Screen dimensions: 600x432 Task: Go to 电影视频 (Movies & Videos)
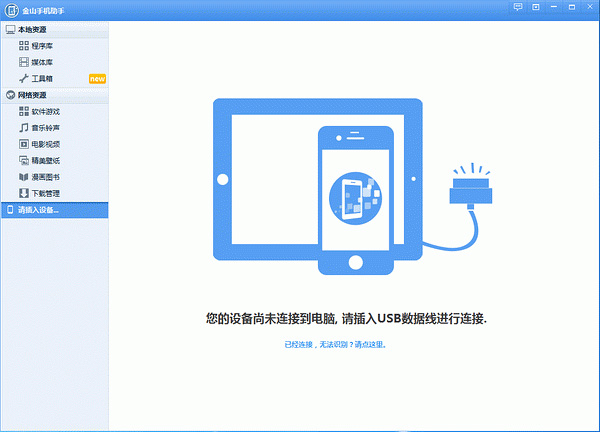[44, 144]
